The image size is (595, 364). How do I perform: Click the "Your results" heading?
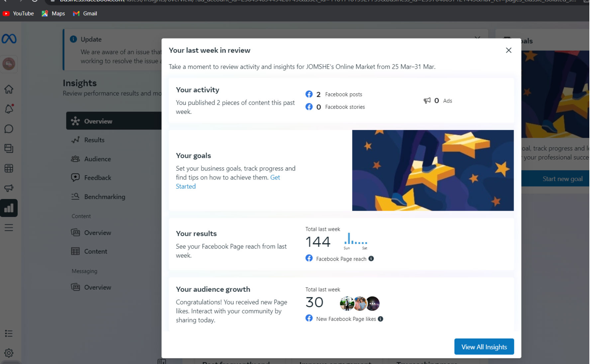pos(196,234)
